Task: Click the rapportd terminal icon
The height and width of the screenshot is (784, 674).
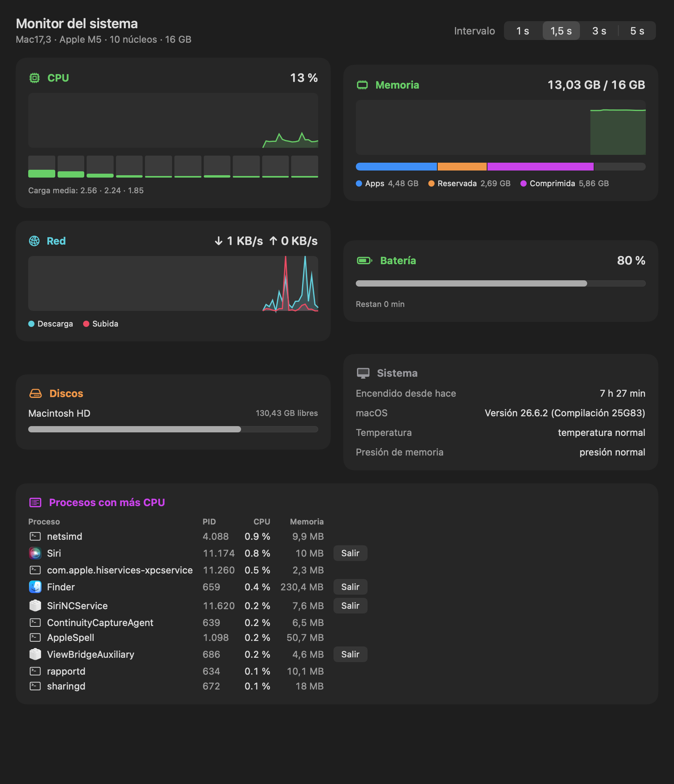Action: (35, 671)
